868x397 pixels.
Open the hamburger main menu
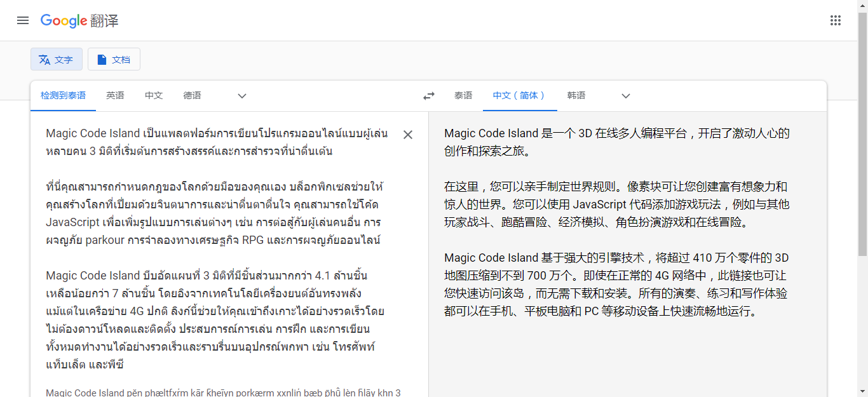tap(23, 20)
